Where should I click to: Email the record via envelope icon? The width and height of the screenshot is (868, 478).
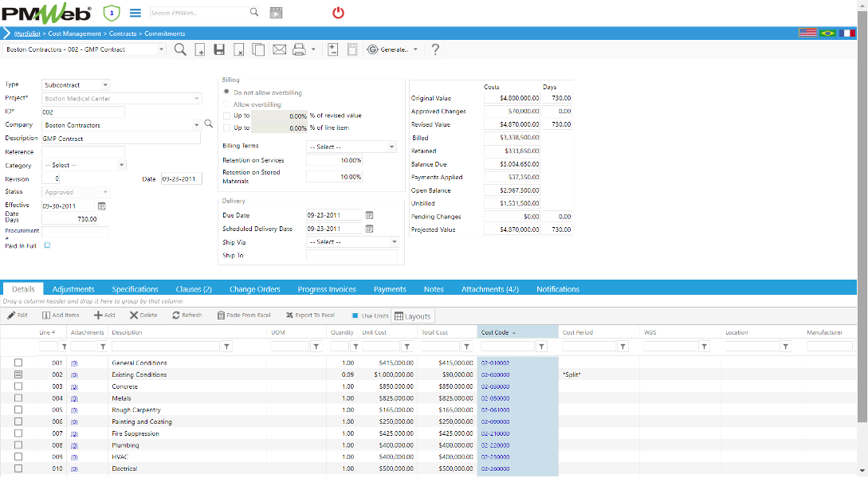(280, 49)
